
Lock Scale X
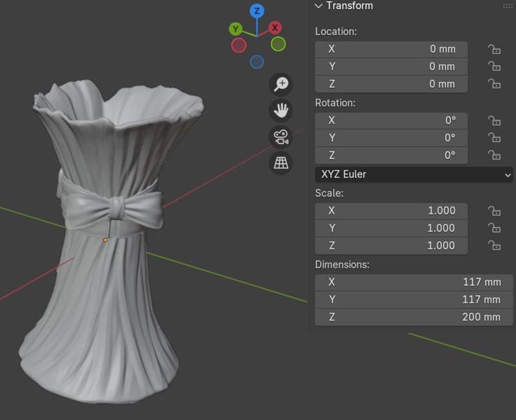495,211
